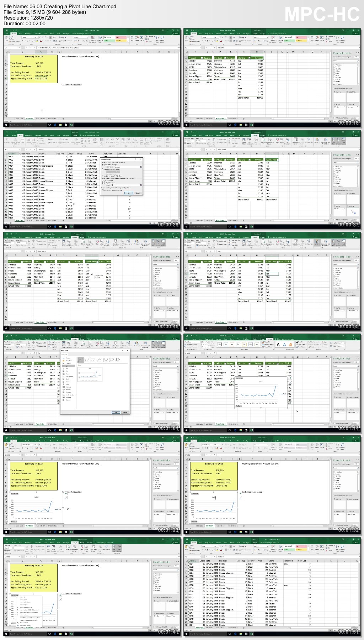Screen dimensions: 364x640
Task: Toggle the Months field checkbox, 00:01:14 frame
Action: pyautogui.click(x=334, y=387)
